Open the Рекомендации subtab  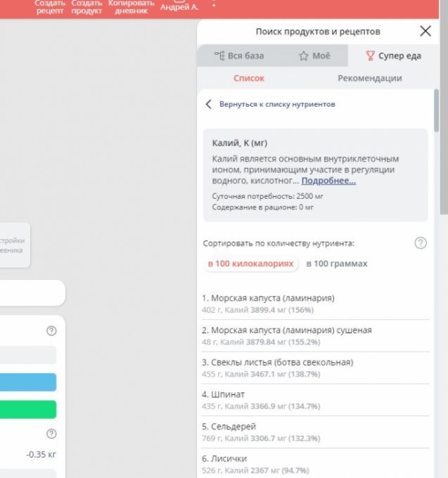(x=369, y=78)
